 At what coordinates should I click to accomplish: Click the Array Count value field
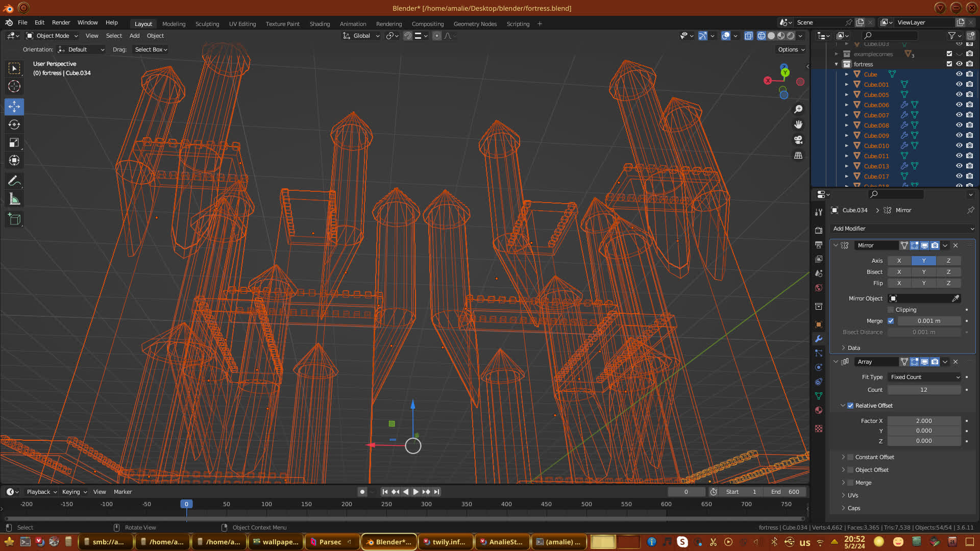923,390
